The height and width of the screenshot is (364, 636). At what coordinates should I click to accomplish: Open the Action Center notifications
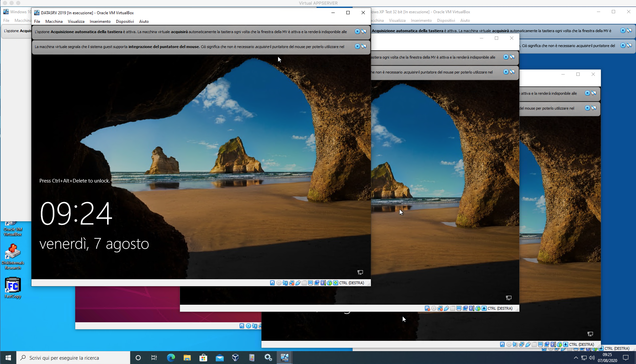click(x=626, y=358)
